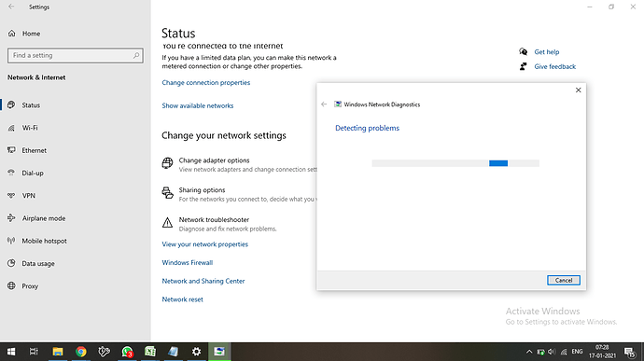Image resolution: width=644 pixels, height=361 pixels.
Task: Click the Network troubleshooter warning triangle icon
Action: point(167,223)
